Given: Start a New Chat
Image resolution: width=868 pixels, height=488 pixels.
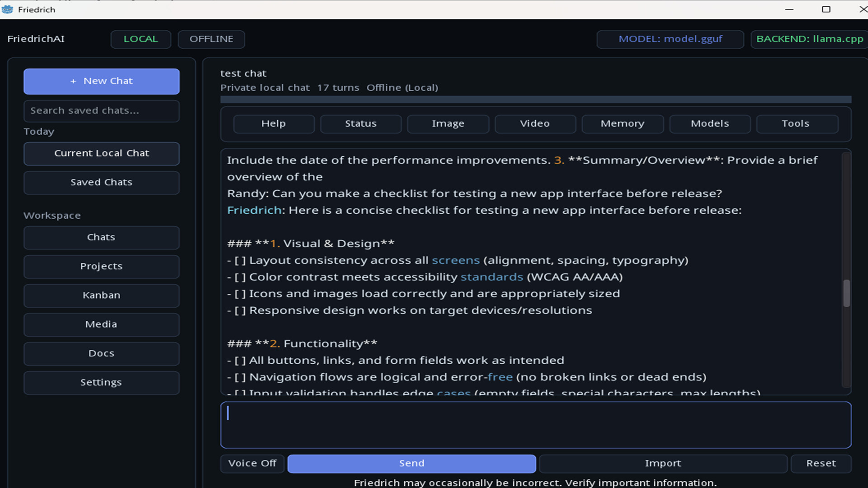Looking at the screenshot, I should coord(101,81).
